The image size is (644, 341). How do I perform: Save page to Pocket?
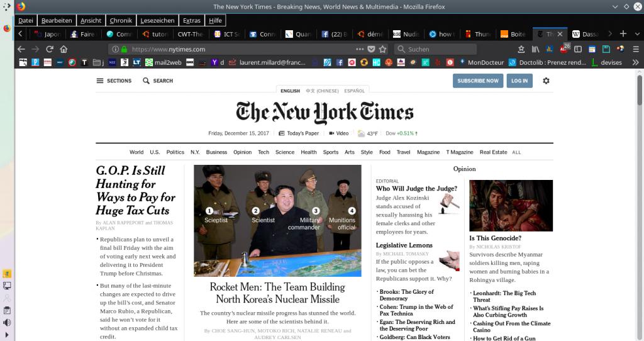371,49
